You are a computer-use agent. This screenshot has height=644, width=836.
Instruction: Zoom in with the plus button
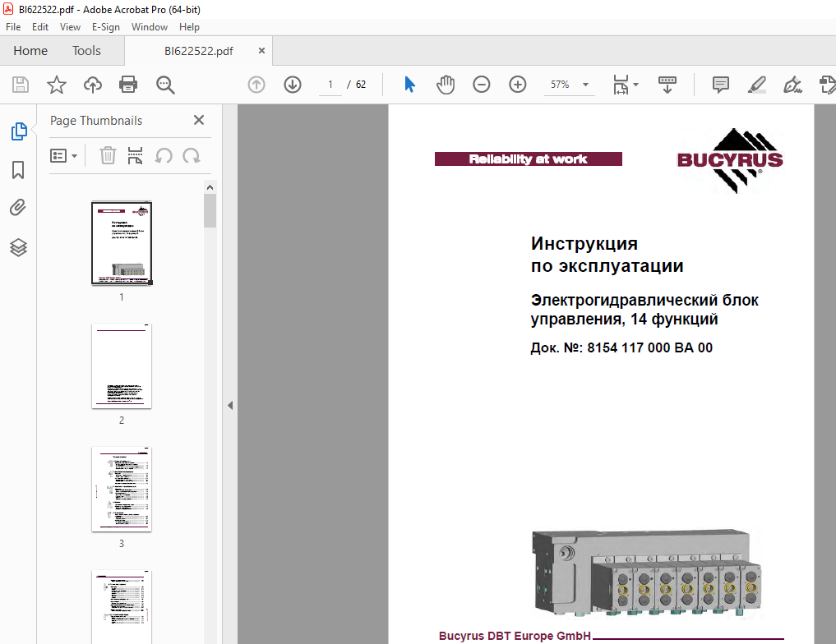pyautogui.click(x=518, y=85)
